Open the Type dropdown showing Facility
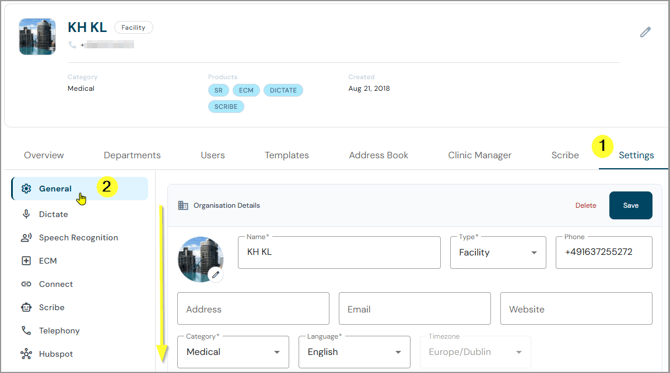 (x=498, y=253)
